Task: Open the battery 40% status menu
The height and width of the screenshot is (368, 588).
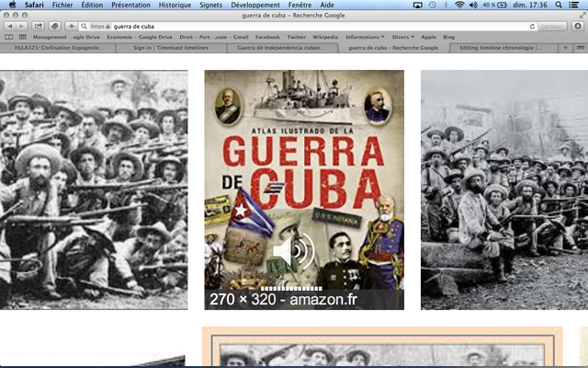Action: [x=495, y=5]
